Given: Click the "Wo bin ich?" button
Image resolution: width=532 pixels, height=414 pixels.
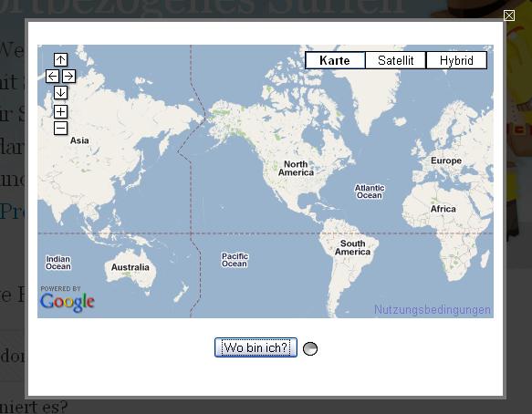Looking at the screenshot, I should click(256, 347).
